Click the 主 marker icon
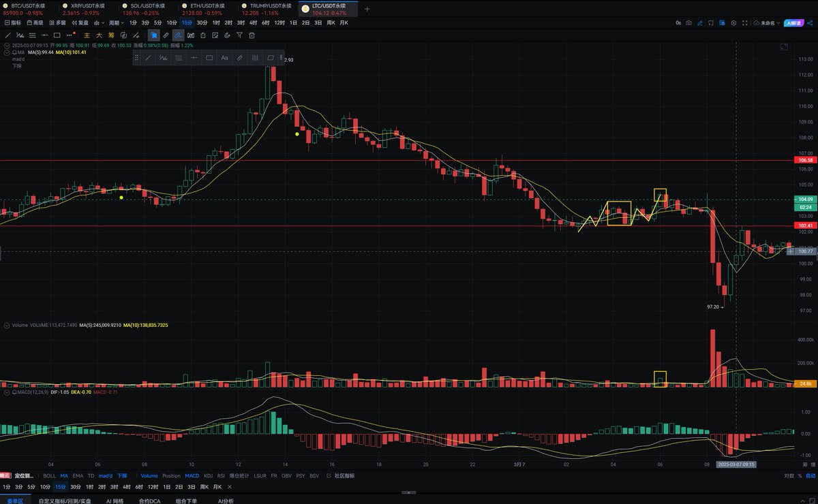This screenshot has width=818, height=504. click(x=87, y=35)
